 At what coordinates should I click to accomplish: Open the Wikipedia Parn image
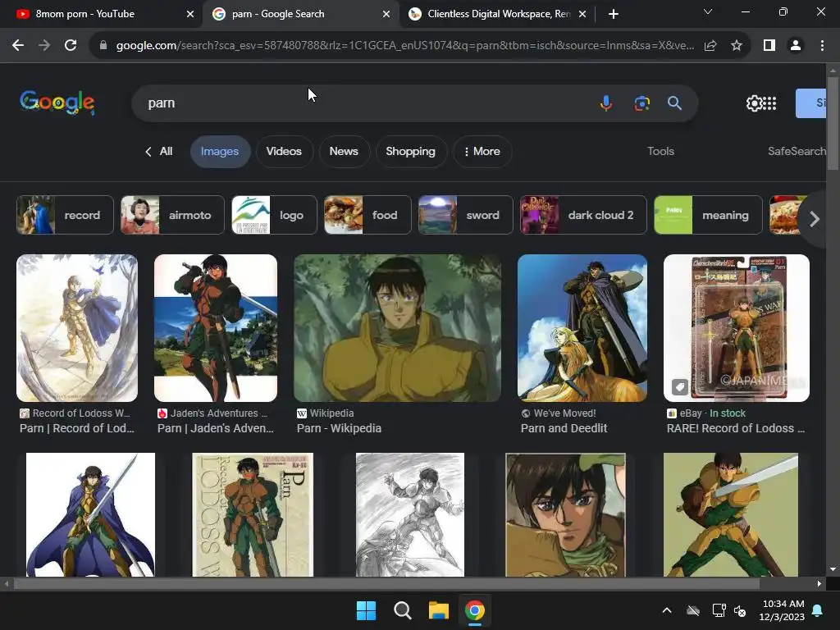click(398, 328)
